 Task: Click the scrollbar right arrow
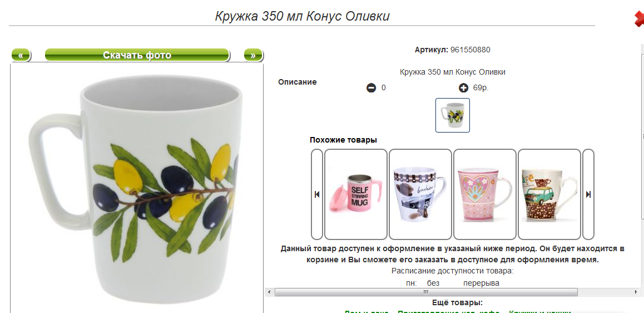[637, 292]
